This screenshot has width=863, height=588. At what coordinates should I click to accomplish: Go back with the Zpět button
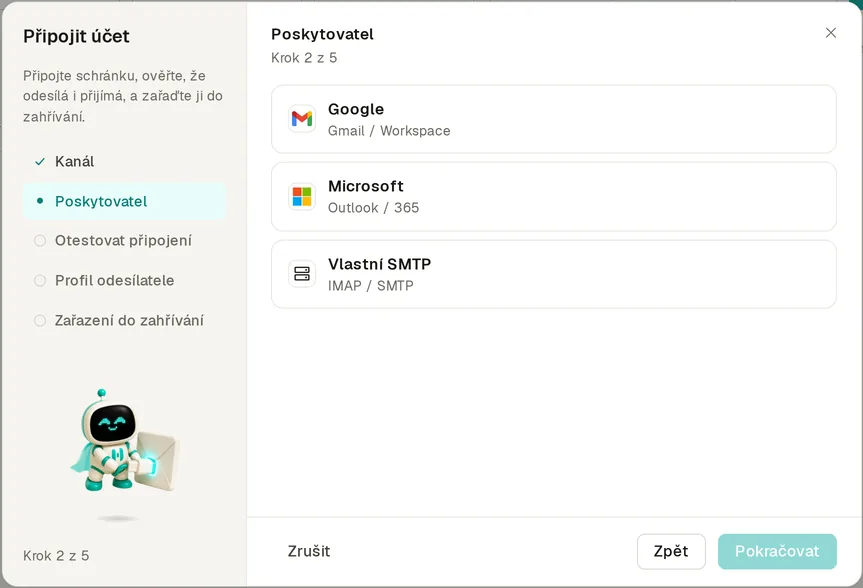(671, 551)
